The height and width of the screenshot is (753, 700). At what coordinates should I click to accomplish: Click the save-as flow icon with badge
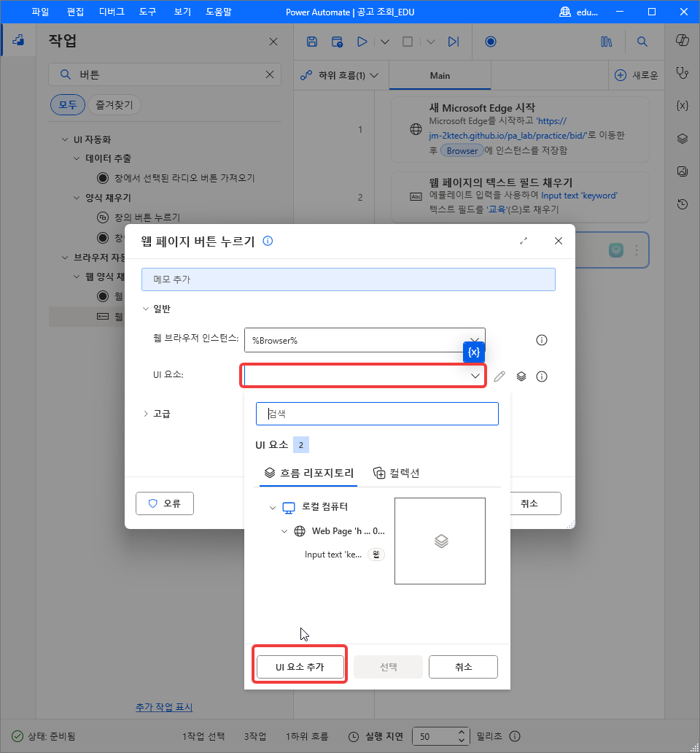[338, 42]
